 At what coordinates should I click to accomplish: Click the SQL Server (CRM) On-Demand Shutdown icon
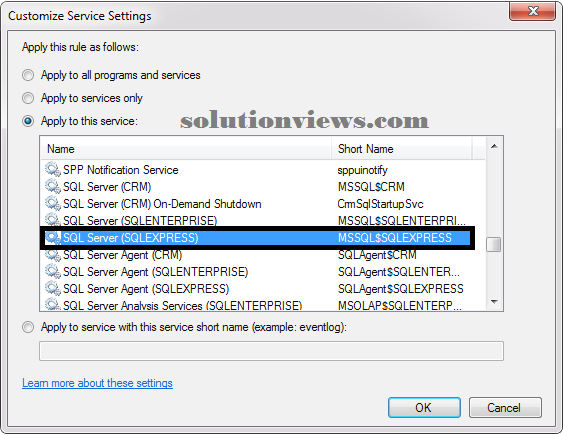(52, 204)
